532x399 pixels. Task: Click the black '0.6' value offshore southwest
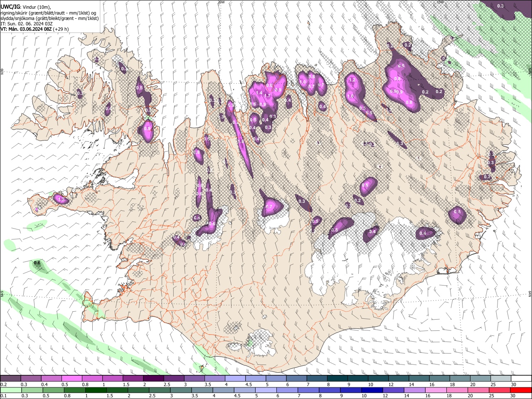pos(37,263)
